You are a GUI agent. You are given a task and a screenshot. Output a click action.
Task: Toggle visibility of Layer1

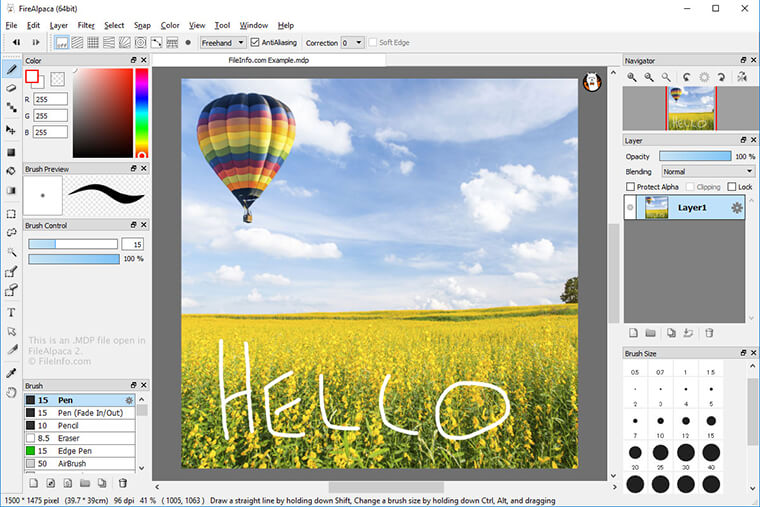pos(630,208)
